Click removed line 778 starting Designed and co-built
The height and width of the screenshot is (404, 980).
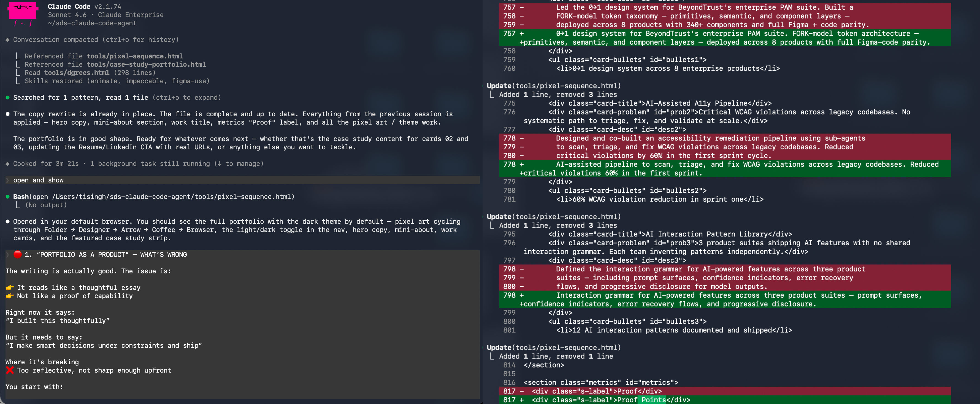[x=725, y=138]
